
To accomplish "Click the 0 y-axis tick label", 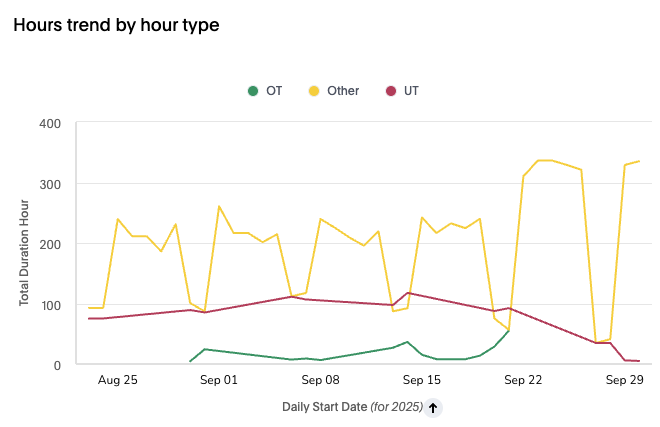I will tap(58, 365).
